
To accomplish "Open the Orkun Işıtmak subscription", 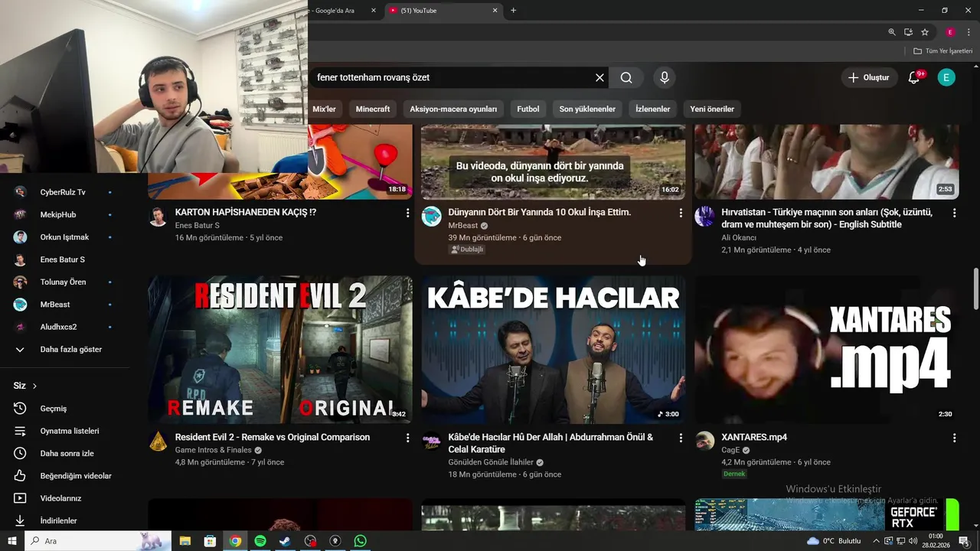I will pyautogui.click(x=65, y=237).
